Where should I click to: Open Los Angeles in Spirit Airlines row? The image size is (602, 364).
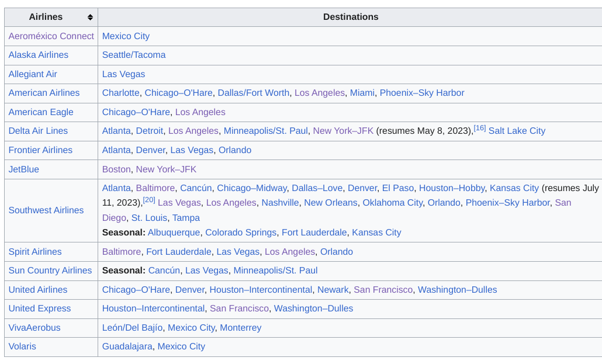[290, 252]
